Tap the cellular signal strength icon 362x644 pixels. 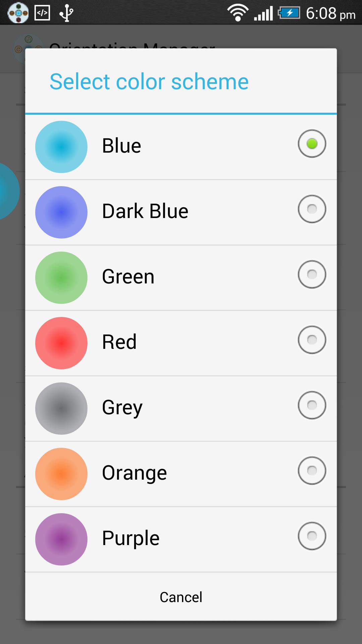[263, 13]
